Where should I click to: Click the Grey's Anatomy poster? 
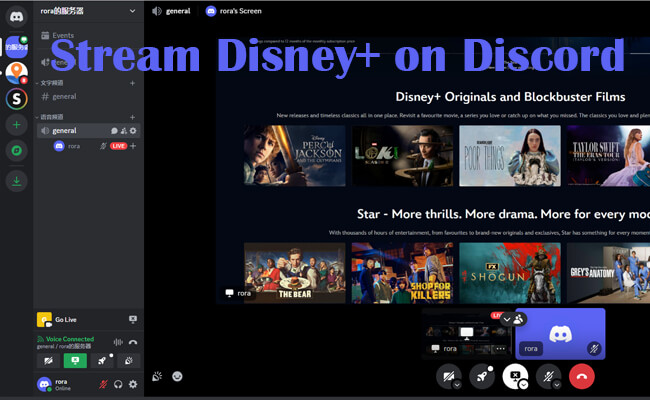coord(608,273)
